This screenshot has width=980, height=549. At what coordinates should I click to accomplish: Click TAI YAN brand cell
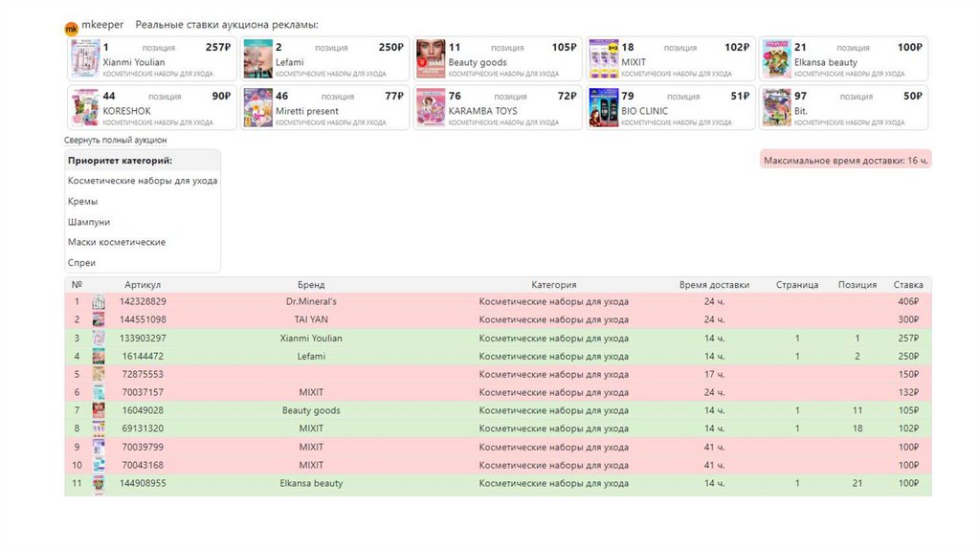coord(311,319)
